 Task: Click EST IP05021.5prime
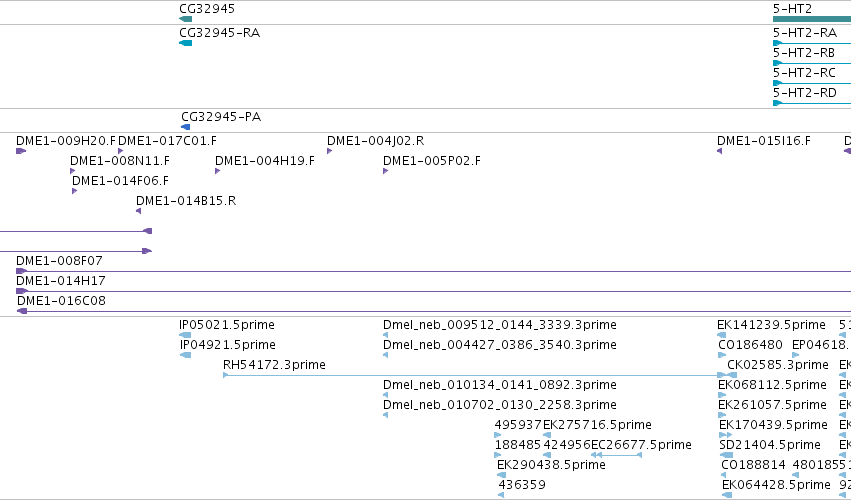tap(227, 325)
